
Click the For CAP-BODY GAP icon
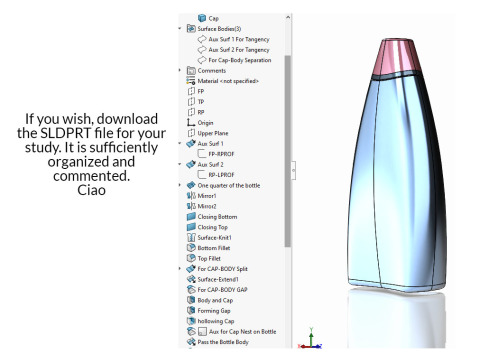coord(191,289)
